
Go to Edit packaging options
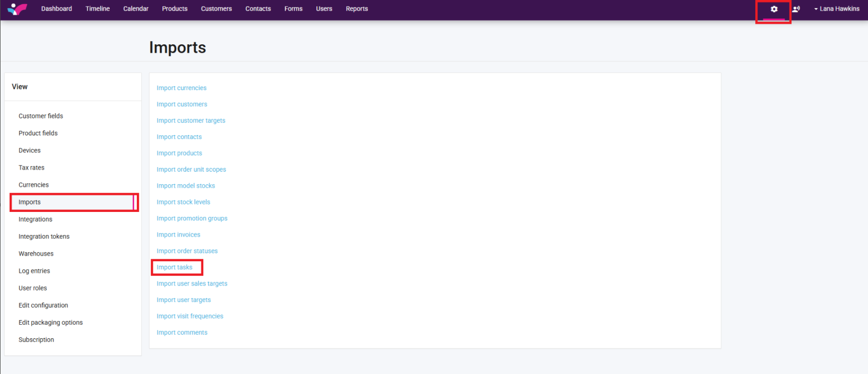click(x=50, y=323)
